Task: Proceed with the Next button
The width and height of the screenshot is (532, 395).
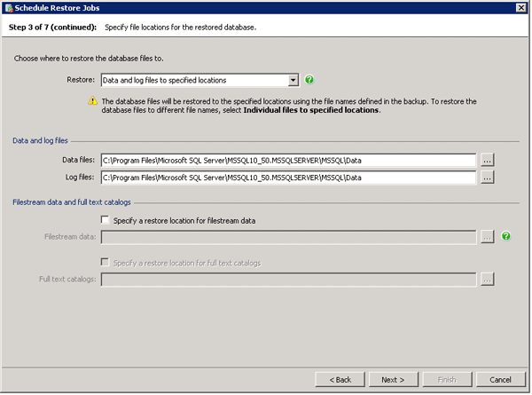Action: 393,379
